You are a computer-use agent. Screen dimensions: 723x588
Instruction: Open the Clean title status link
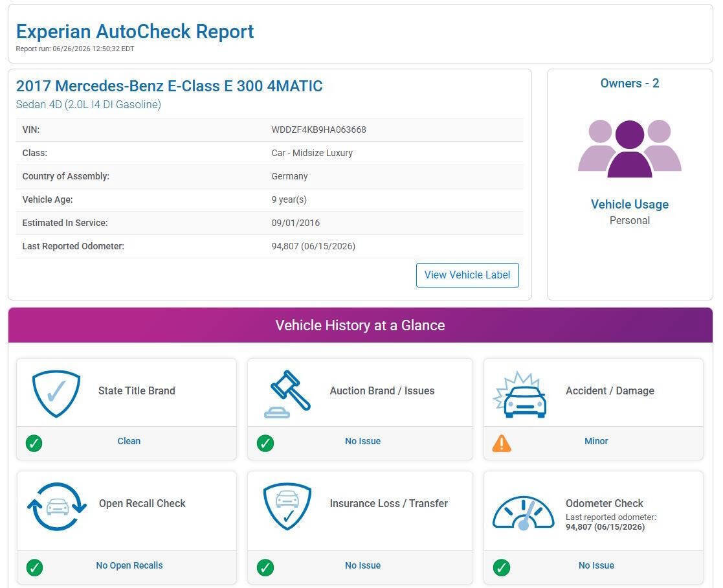tap(129, 441)
